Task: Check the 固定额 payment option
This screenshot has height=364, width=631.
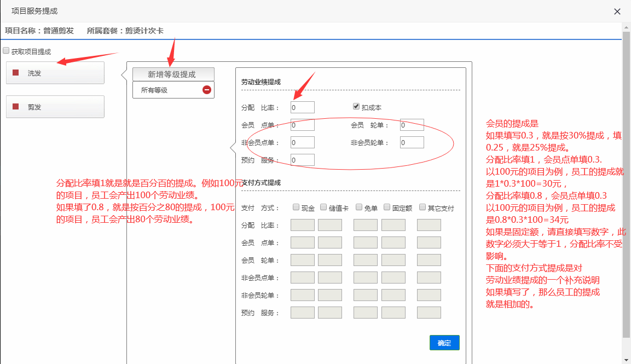Action: click(x=387, y=207)
